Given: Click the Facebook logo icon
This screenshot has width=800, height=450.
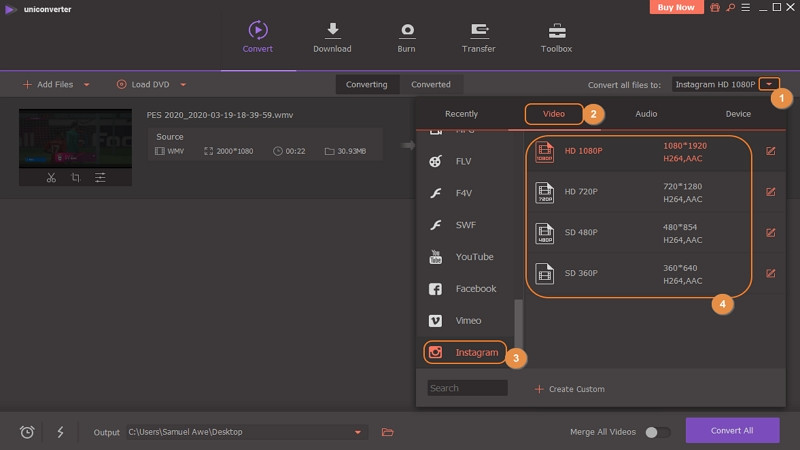Looking at the screenshot, I should coord(435,289).
